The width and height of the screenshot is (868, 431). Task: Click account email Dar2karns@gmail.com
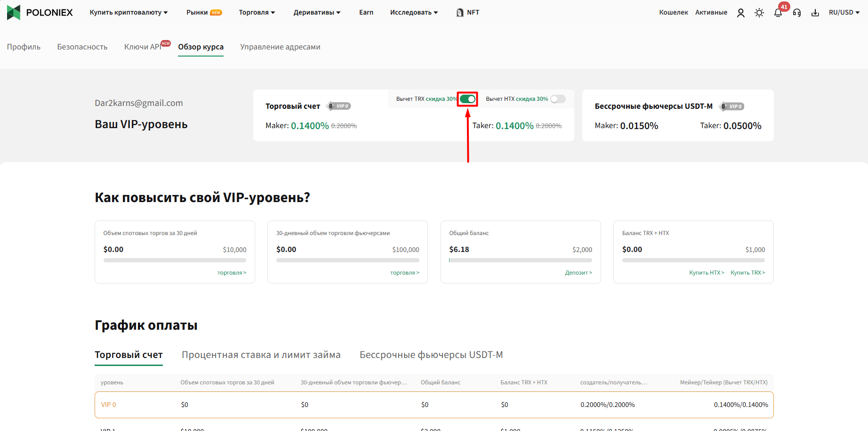pyautogui.click(x=139, y=103)
